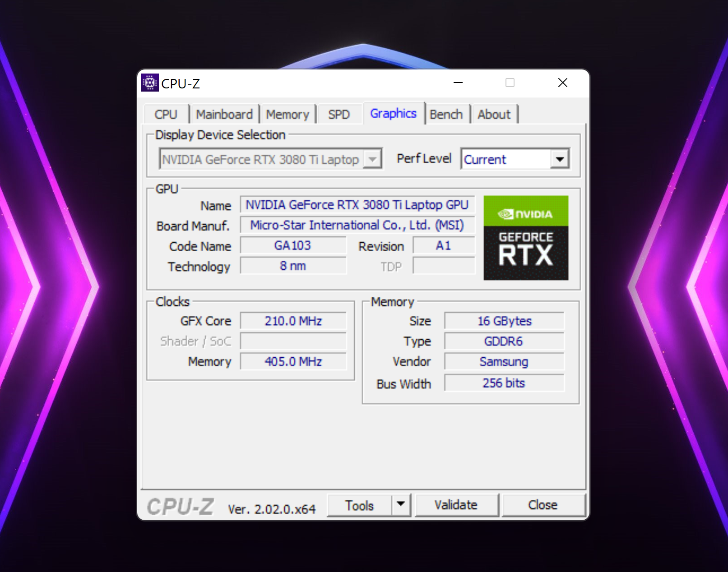Image resolution: width=728 pixels, height=572 pixels.
Task: Go to the SPD tab
Action: (x=339, y=115)
